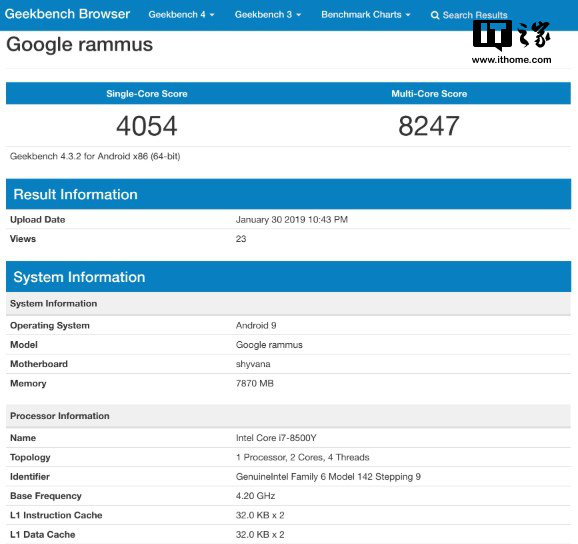This screenshot has height=544, width=578.
Task: Select the Topology label
Action: click(30, 457)
